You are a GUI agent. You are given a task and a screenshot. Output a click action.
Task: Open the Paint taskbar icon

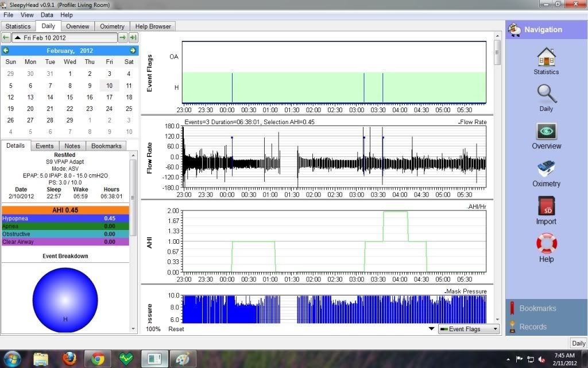[x=183, y=359]
